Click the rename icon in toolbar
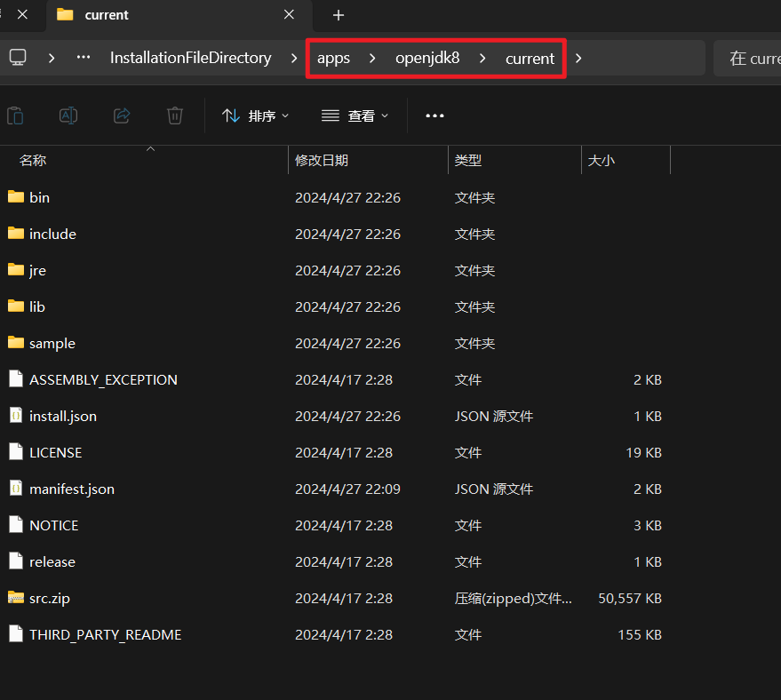Viewport: 781px width, 700px height. coord(68,115)
